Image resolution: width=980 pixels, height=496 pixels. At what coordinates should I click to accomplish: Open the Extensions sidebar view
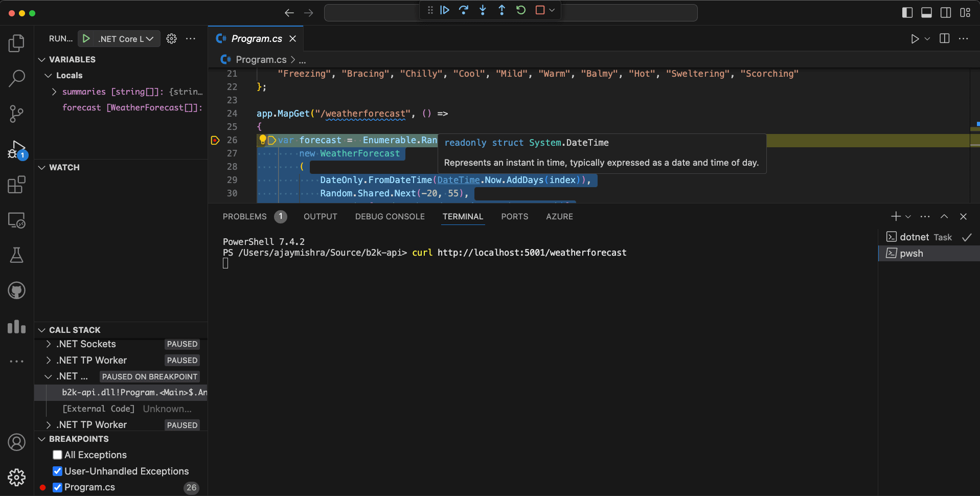pos(17,185)
